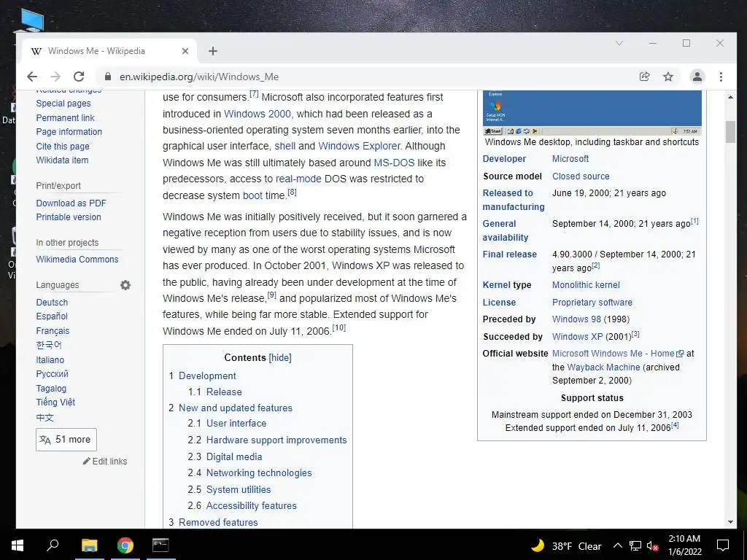Open Closed source link in infobox
Image resolution: width=747 pixels, height=560 pixels.
[x=581, y=176]
